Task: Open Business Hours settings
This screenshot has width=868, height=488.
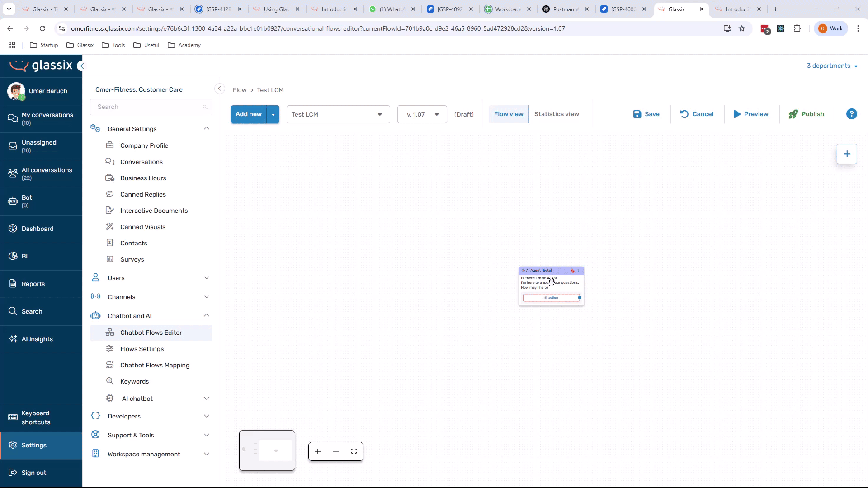Action: 151,178
